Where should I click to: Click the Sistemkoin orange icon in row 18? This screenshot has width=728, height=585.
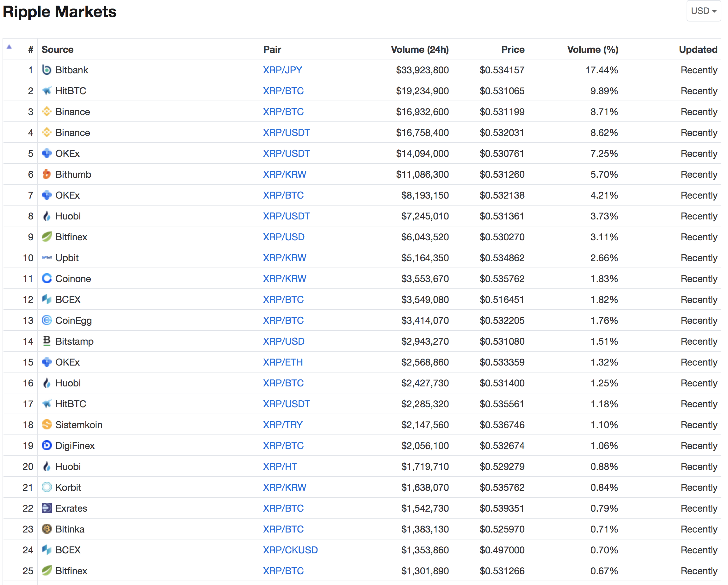[46, 425]
